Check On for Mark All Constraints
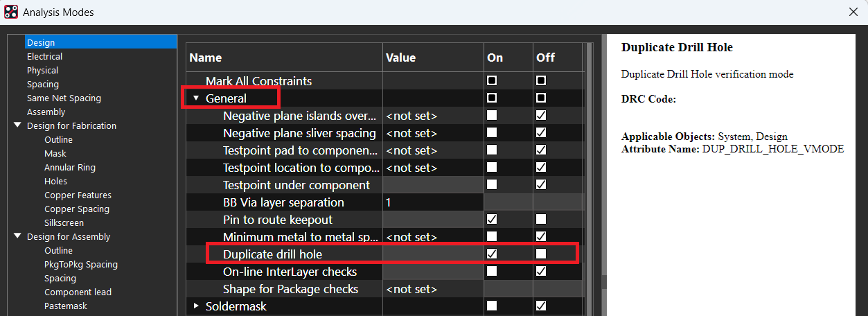868x316 pixels. point(492,81)
